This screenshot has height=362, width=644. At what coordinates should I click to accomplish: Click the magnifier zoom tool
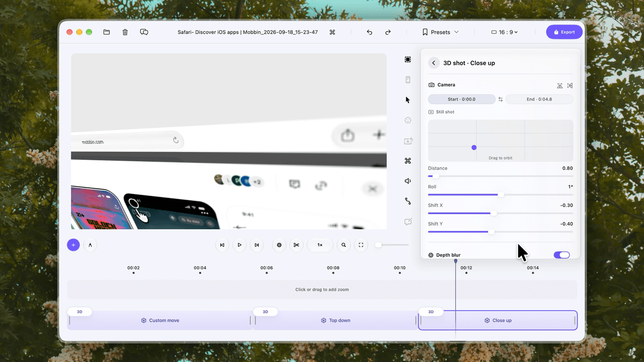coord(344,245)
